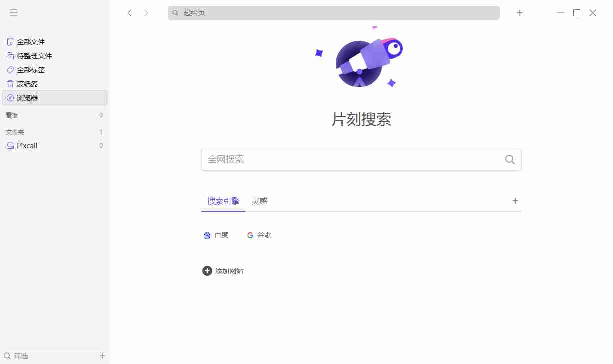Open the 起始页 address bar
The image size is (613, 364).
tap(333, 13)
